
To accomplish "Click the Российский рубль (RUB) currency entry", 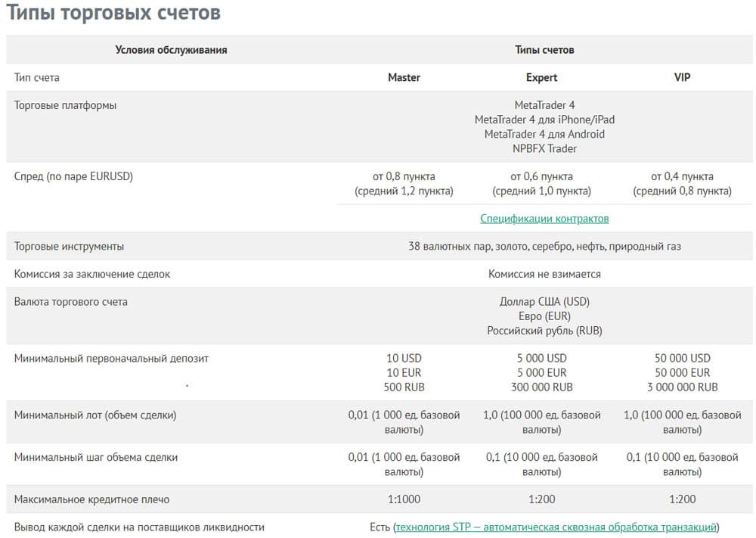I will coord(544,331).
